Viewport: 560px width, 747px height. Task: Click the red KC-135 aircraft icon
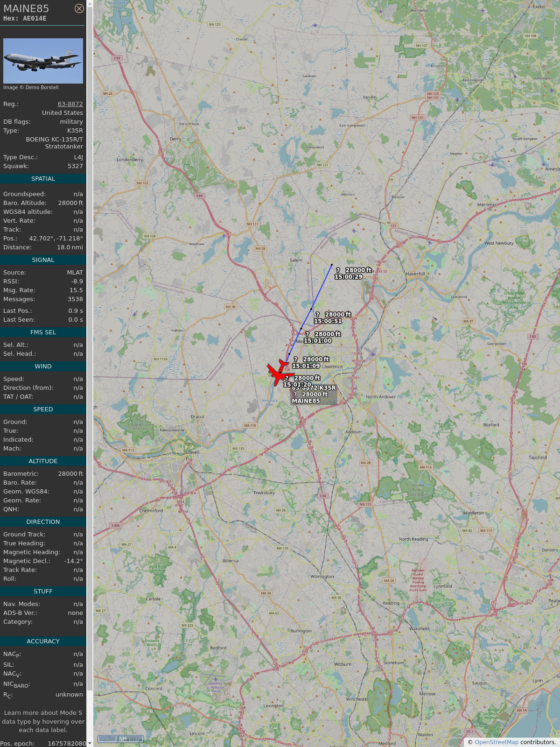click(x=280, y=373)
